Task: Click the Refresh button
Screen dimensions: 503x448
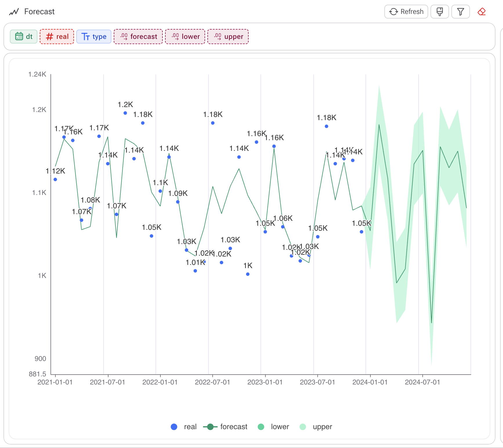Action: [x=406, y=12]
